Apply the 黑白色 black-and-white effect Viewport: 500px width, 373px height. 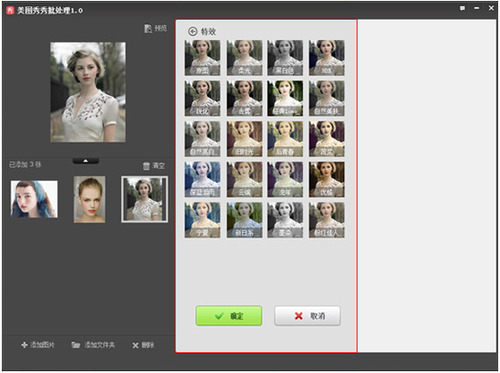[285, 58]
